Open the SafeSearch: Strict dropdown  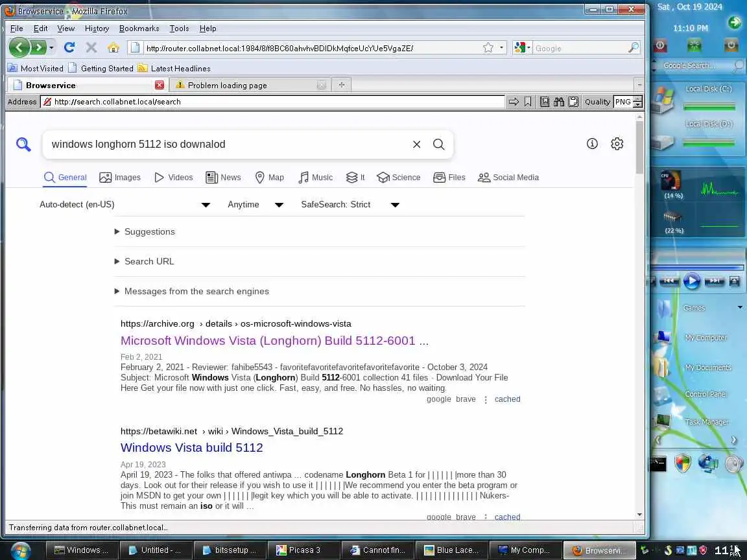350,205
